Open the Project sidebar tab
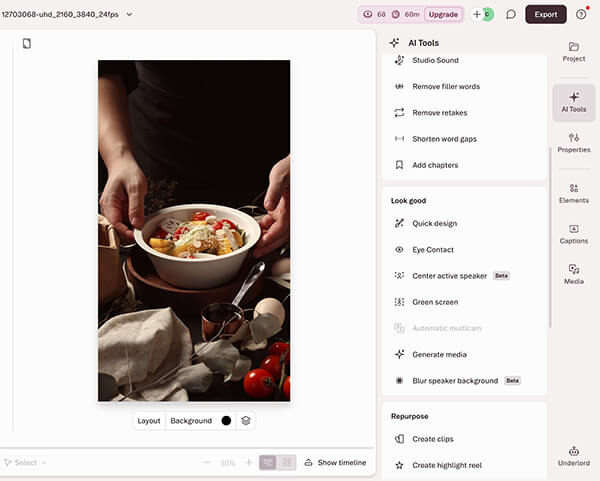This screenshot has height=481, width=600. click(x=574, y=52)
